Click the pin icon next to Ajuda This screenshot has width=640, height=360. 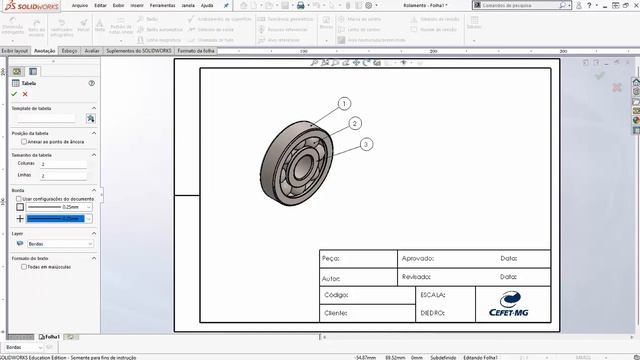point(226,6)
